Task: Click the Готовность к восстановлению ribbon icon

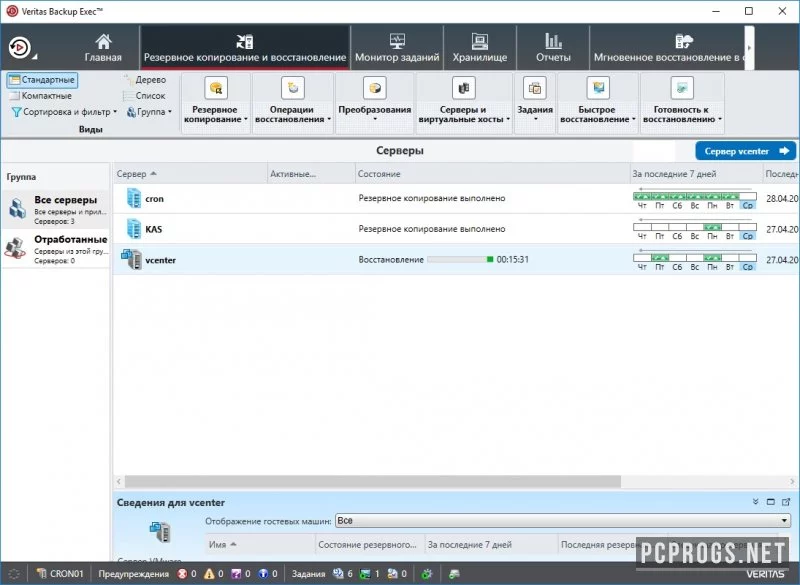Action: (x=682, y=88)
